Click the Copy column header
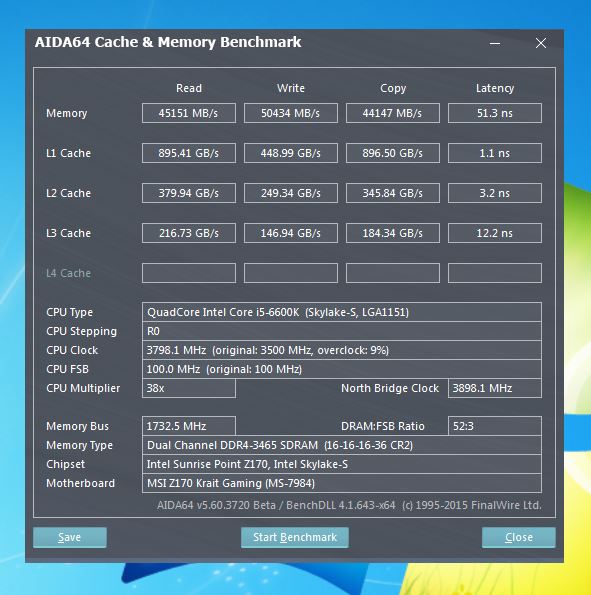Viewport: 591px width, 595px height. click(393, 88)
